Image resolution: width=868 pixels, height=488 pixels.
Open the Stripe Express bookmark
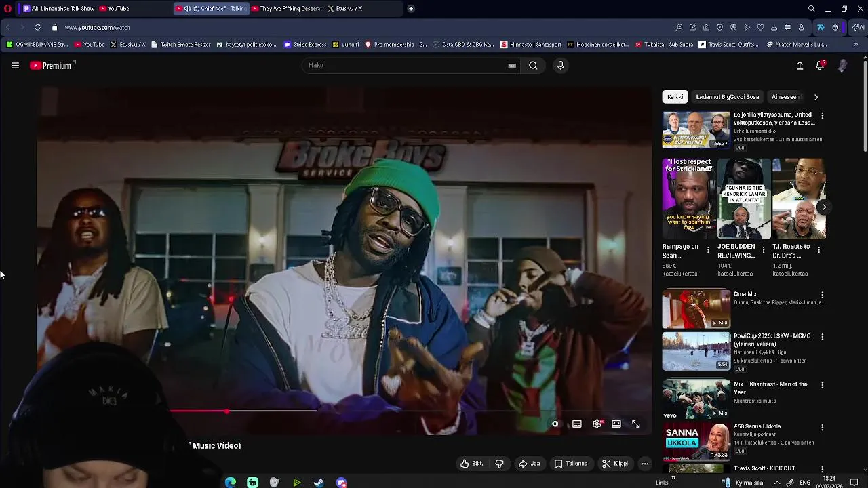(x=305, y=45)
